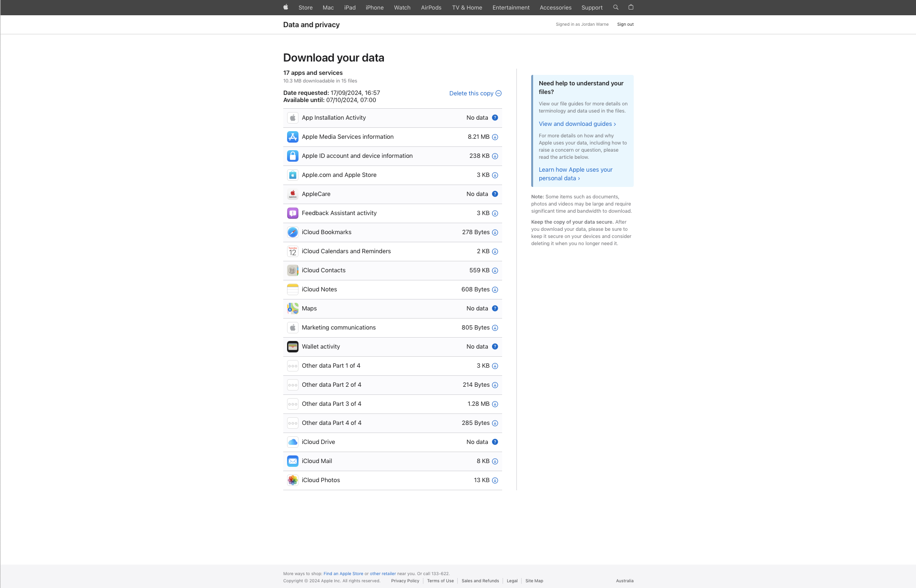Image resolution: width=916 pixels, height=588 pixels.
Task: Click the Apple logo in top navigation
Action: [286, 7]
